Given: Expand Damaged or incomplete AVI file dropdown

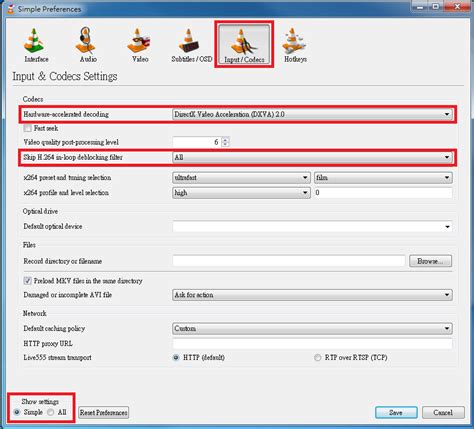Looking at the screenshot, I should (312, 295).
